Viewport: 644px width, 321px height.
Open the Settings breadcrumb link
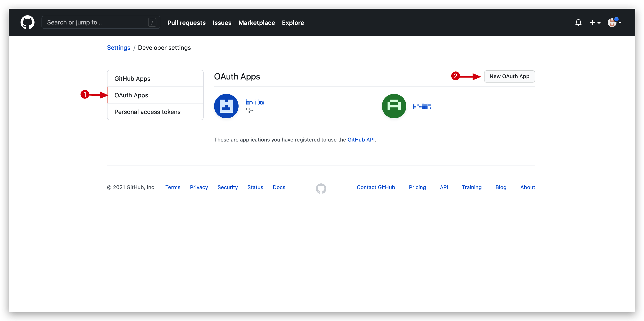pos(118,47)
